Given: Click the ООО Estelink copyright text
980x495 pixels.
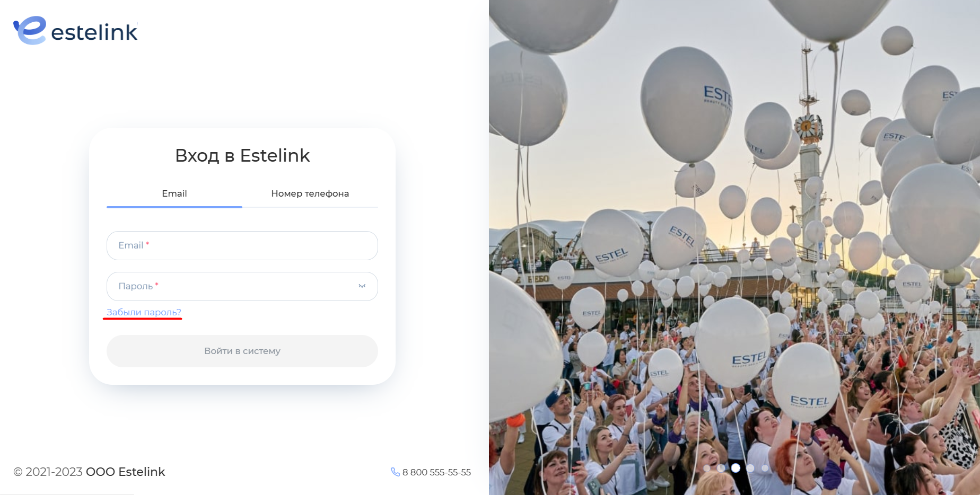Looking at the screenshot, I should [x=125, y=472].
